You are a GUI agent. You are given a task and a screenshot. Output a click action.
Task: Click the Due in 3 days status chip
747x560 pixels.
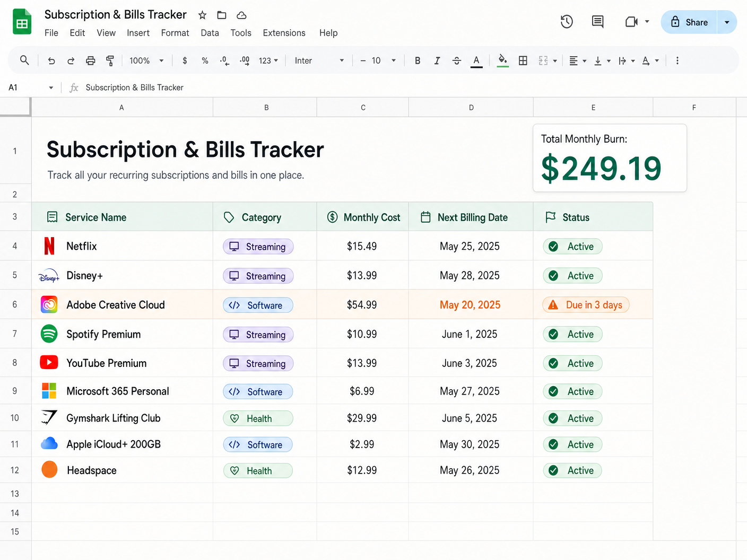586,305
